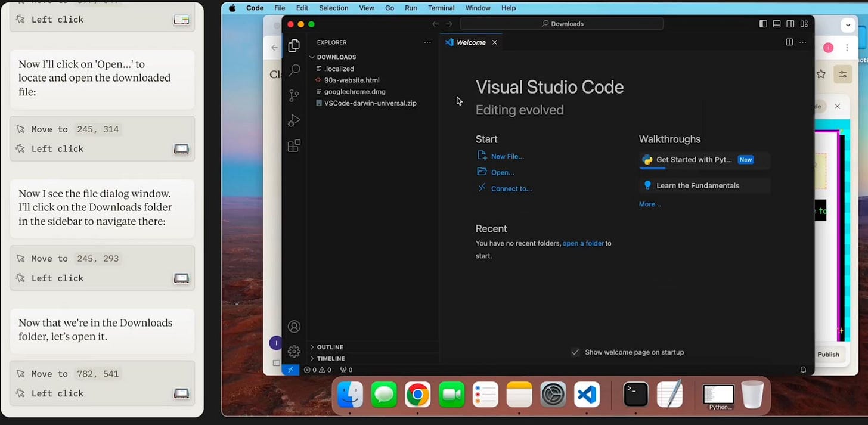Image resolution: width=868 pixels, height=425 pixels.
Task: Open the Source Control view
Action: pyautogui.click(x=294, y=95)
